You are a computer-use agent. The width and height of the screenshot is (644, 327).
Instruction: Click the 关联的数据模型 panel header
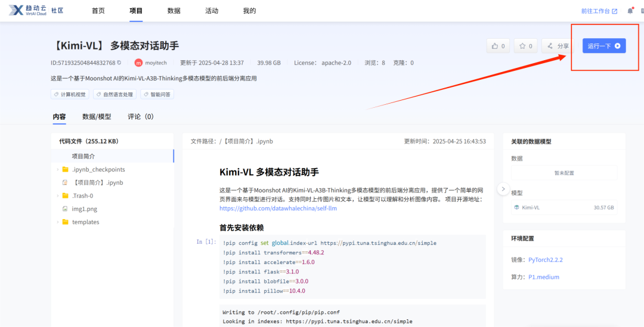click(531, 141)
